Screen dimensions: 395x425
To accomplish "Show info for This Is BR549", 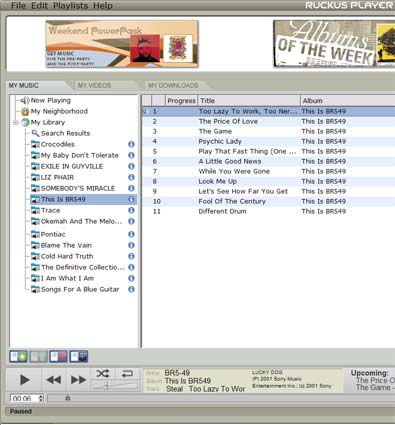I will pos(131,199).
